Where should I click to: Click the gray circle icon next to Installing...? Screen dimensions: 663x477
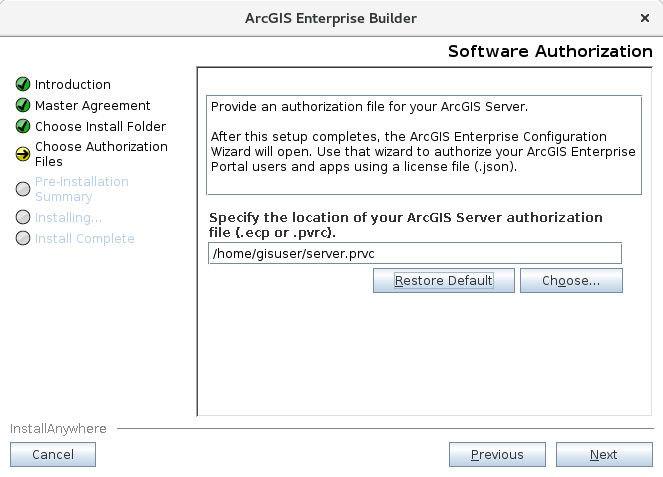23,217
